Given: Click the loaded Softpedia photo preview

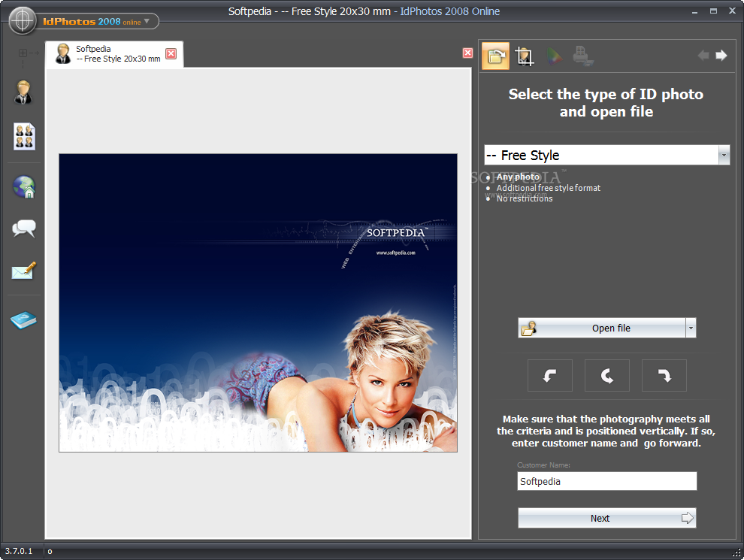Looking at the screenshot, I should coord(258,303).
